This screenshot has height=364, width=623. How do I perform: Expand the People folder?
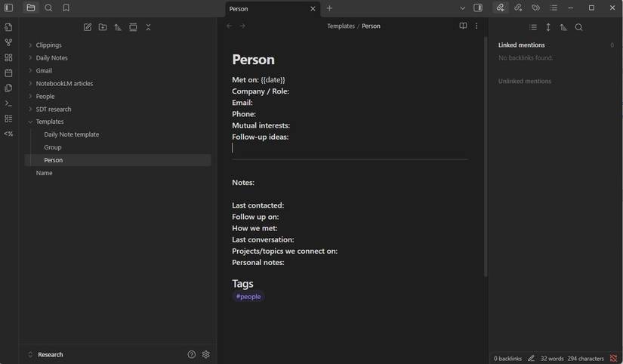click(30, 96)
